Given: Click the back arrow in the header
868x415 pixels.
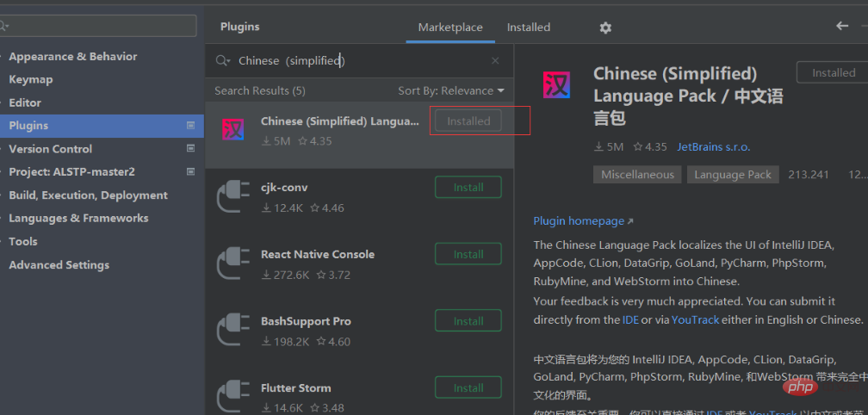Looking at the screenshot, I should pyautogui.click(x=842, y=26).
